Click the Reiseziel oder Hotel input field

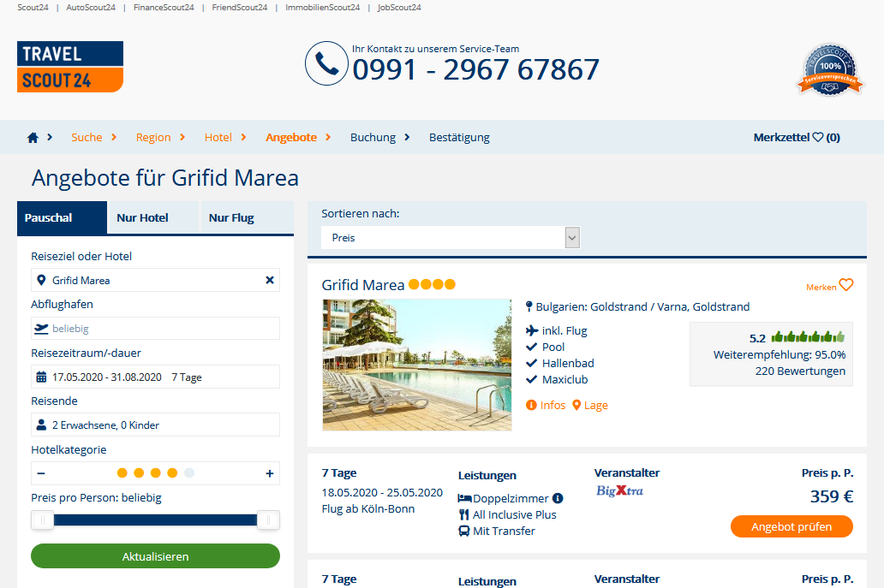(x=155, y=280)
